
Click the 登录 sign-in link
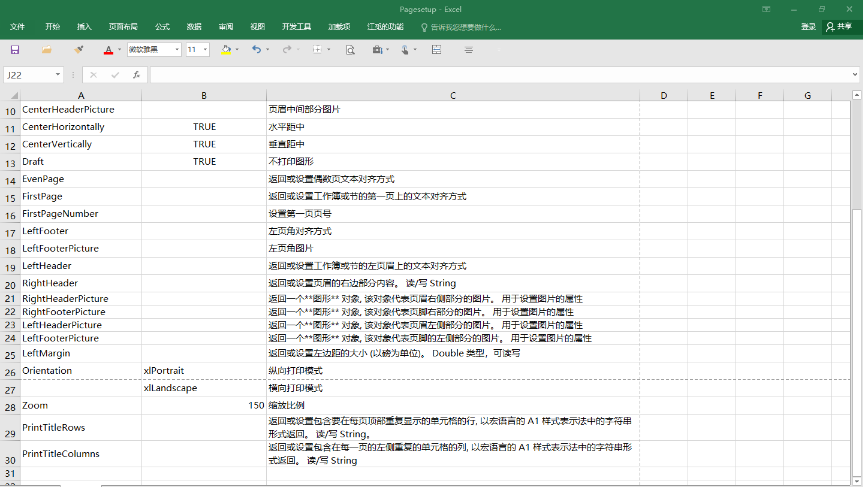809,27
